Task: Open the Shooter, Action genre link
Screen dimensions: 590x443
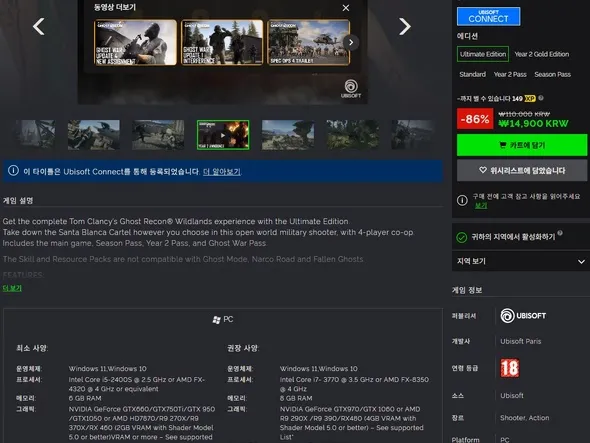Action: (x=525, y=418)
